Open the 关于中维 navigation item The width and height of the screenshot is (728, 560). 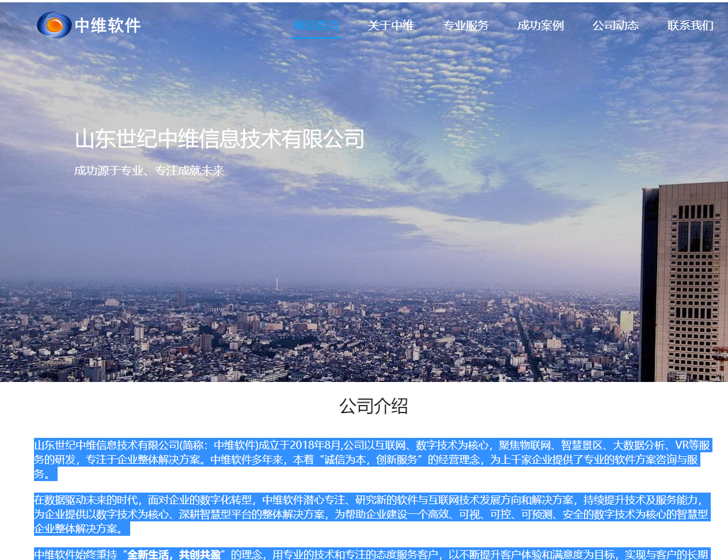click(391, 25)
